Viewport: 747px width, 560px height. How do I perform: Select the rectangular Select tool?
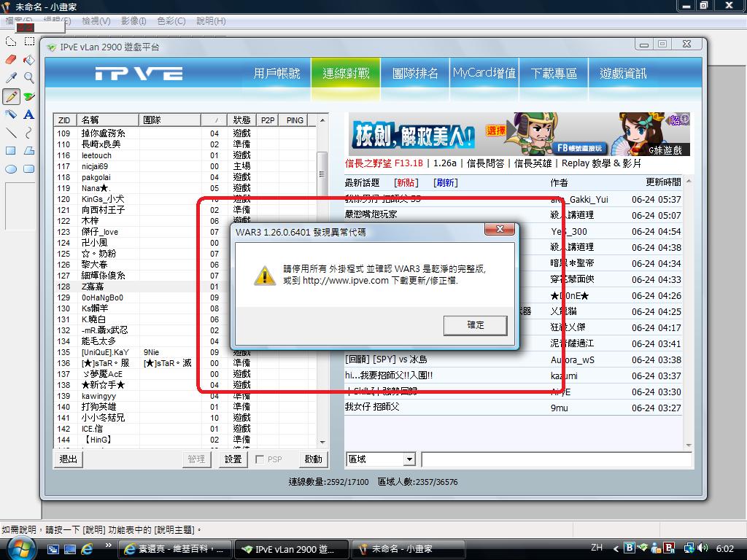[29, 42]
